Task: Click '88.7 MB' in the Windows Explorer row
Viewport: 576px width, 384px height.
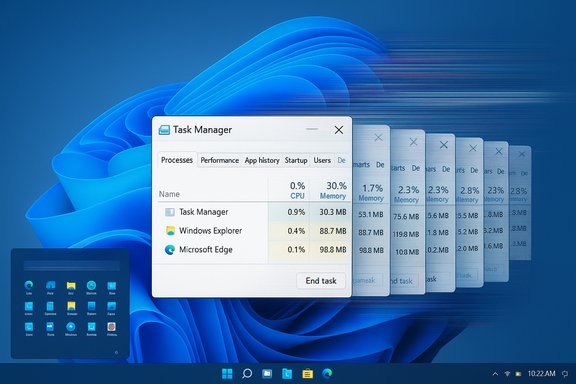Action: (333, 231)
